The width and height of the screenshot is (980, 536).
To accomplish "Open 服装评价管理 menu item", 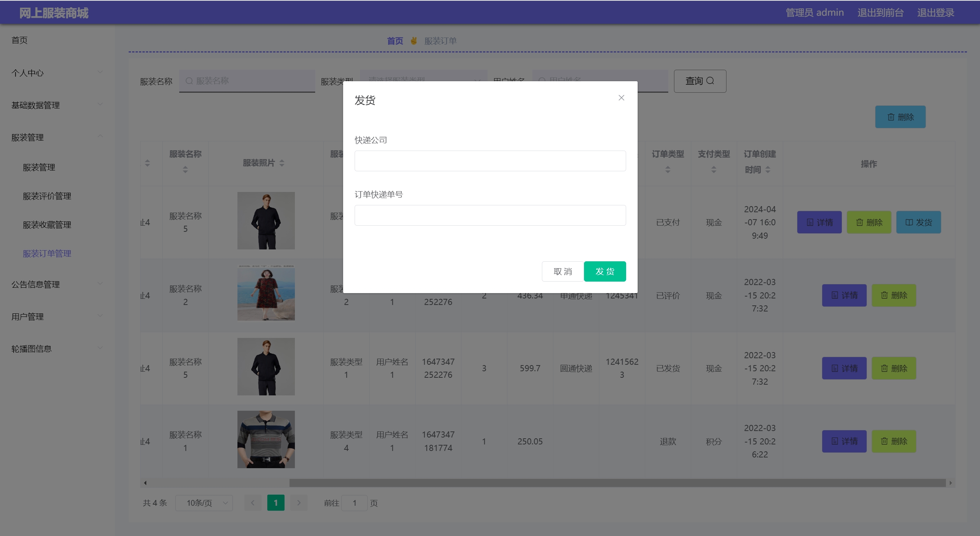I will 47,196.
